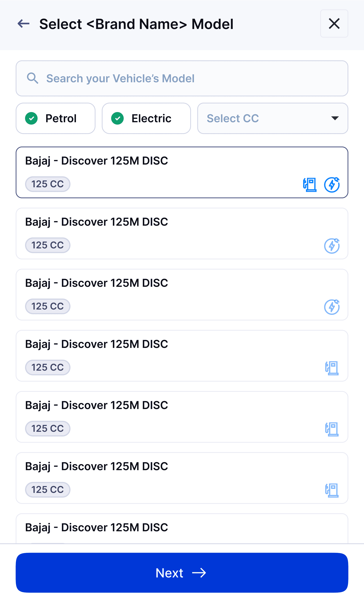Open the Select CC dropdown
This screenshot has width=364, height=602.
coord(272,118)
